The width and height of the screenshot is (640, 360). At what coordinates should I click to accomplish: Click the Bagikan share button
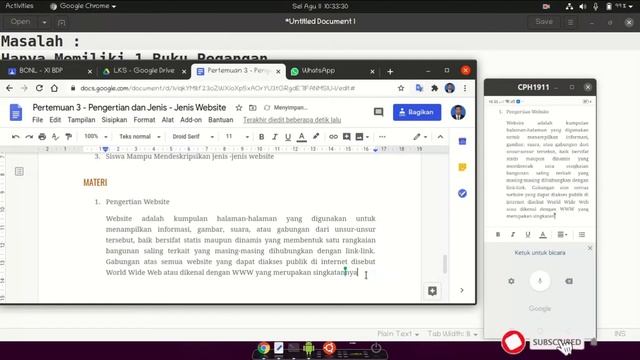click(x=417, y=112)
